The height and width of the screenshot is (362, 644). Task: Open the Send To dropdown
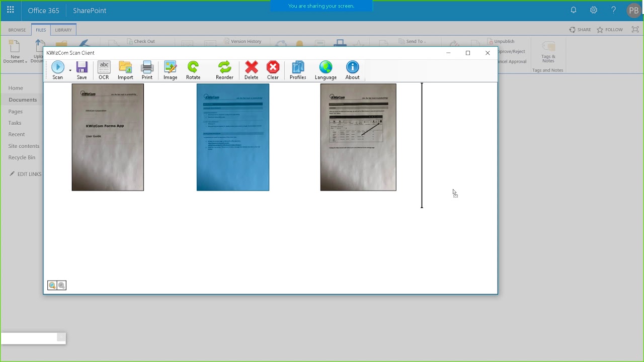point(413,41)
